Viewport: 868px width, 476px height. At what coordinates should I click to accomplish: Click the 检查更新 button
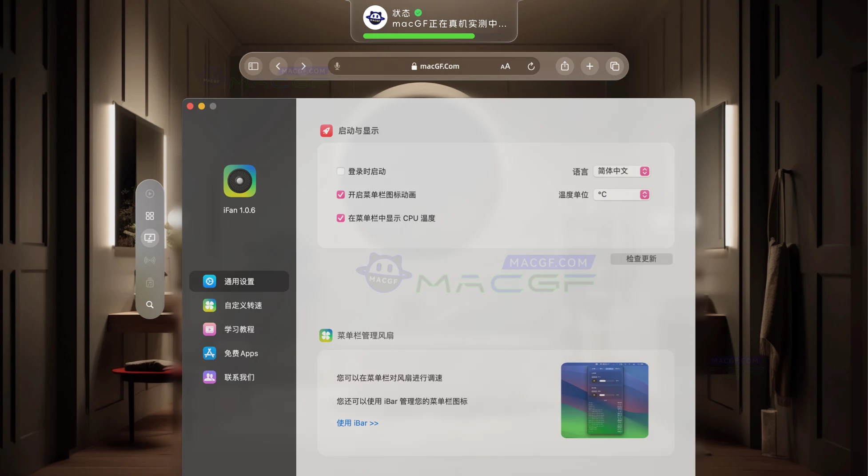click(641, 259)
